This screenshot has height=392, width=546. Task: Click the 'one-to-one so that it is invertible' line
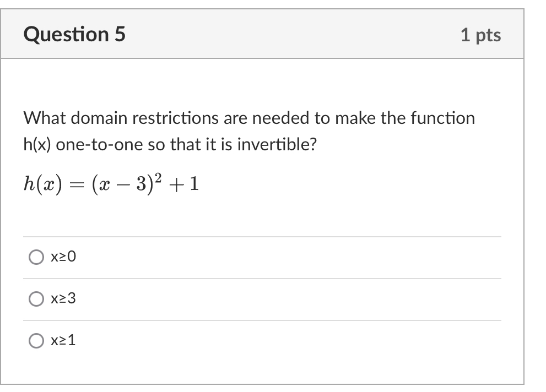[170, 144]
